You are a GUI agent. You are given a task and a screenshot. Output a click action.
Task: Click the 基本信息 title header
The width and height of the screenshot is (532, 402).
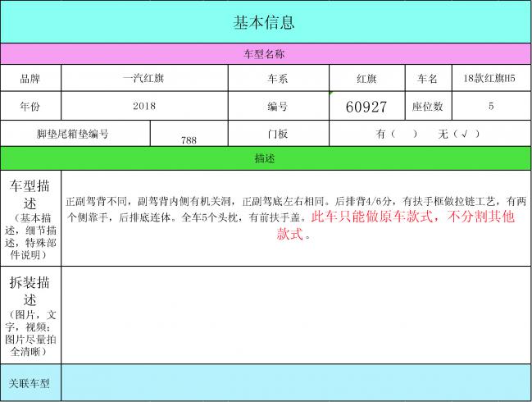266,22
